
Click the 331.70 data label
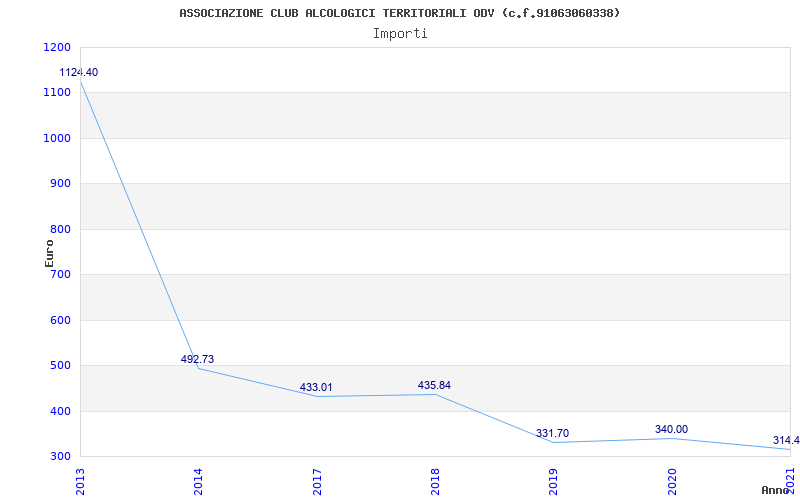[x=553, y=434]
